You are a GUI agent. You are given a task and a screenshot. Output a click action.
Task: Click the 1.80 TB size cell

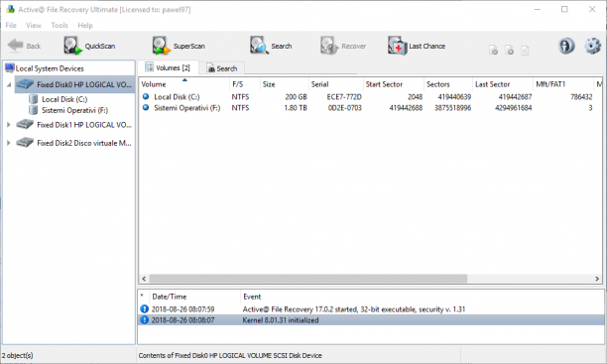click(x=296, y=108)
